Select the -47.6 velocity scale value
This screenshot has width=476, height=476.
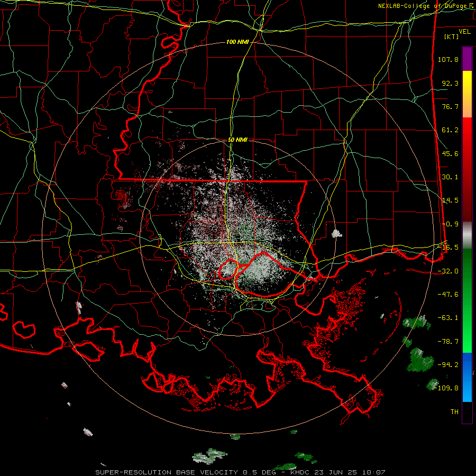[448, 295]
